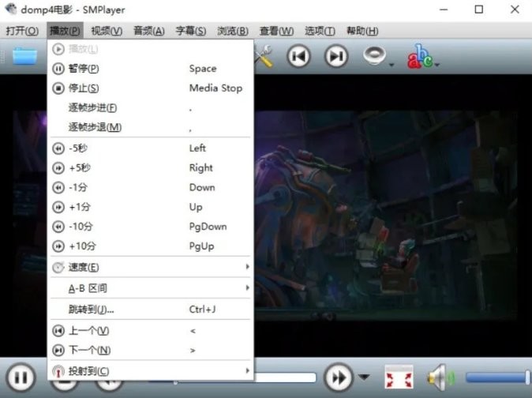Go to next file in toolbar

pyautogui.click(x=336, y=56)
